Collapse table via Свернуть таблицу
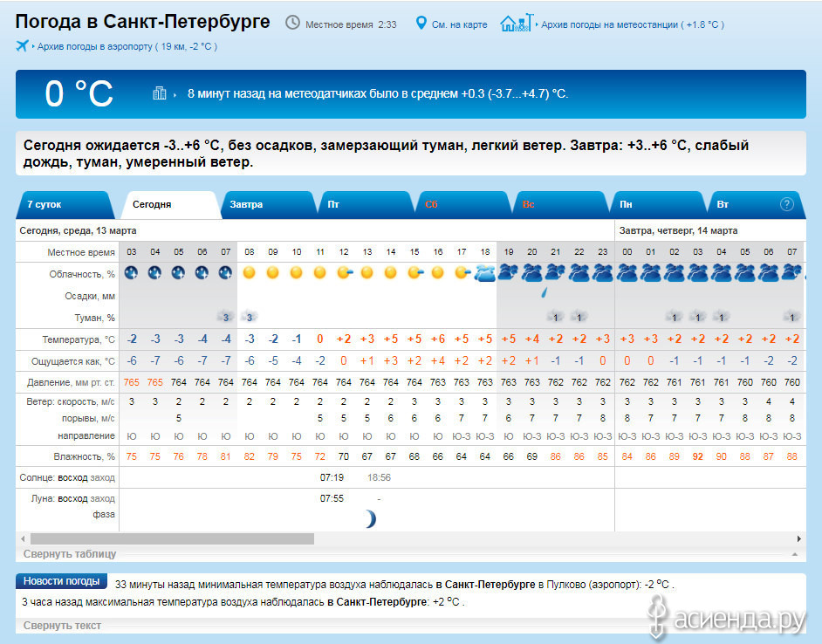The height and width of the screenshot is (644, 822). (70, 554)
